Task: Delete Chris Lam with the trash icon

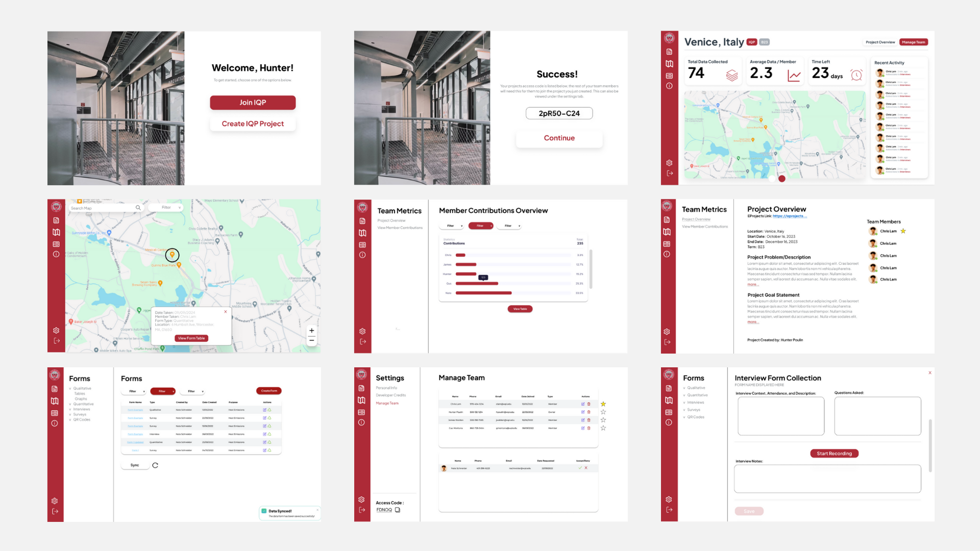Action: [x=589, y=404]
